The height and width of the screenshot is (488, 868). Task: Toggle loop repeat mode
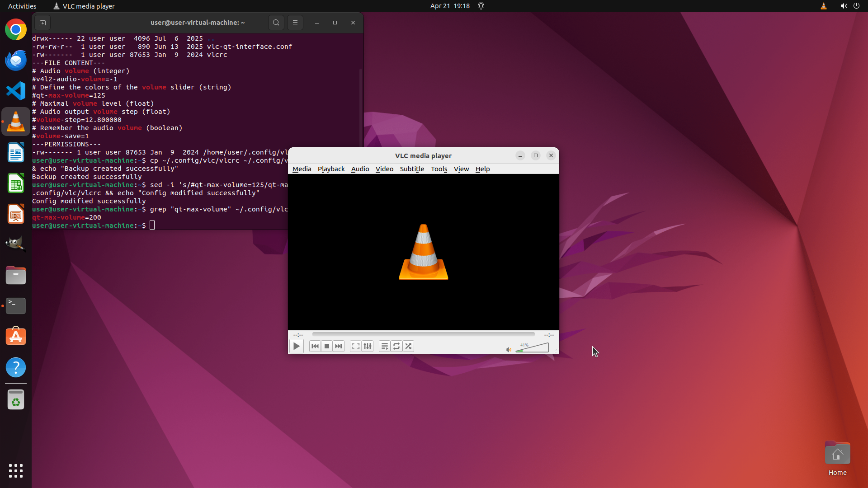click(396, 346)
